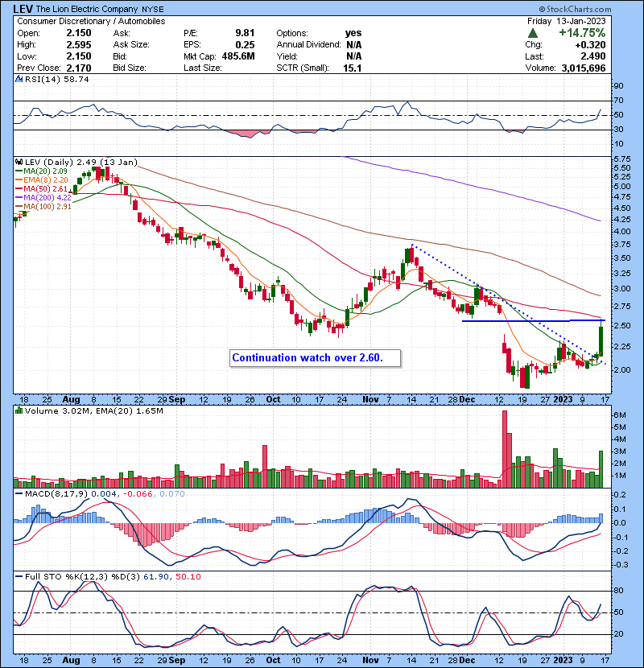Image resolution: width=644 pixels, height=668 pixels.
Task: Click the RSI line icon beside RSI(14)
Action: click(19, 79)
